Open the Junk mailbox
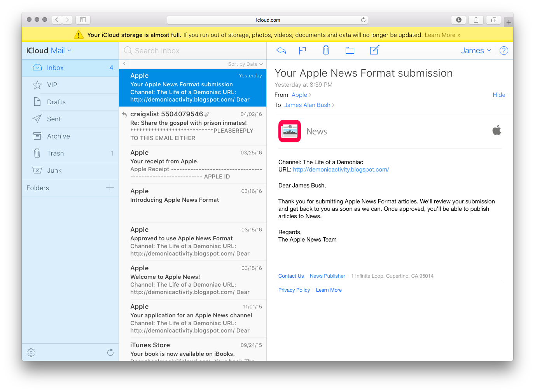Viewport: 535px width, 392px height. (x=70, y=170)
